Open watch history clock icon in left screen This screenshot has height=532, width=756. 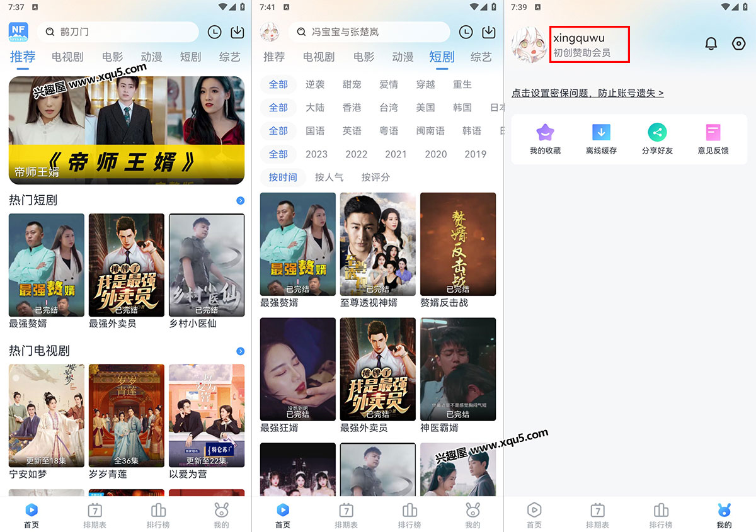pyautogui.click(x=214, y=32)
